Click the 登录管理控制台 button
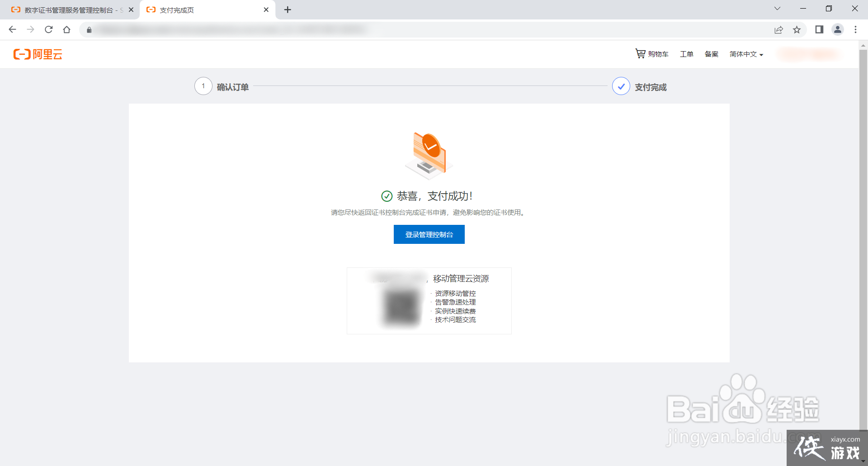The width and height of the screenshot is (868, 466). point(429,234)
